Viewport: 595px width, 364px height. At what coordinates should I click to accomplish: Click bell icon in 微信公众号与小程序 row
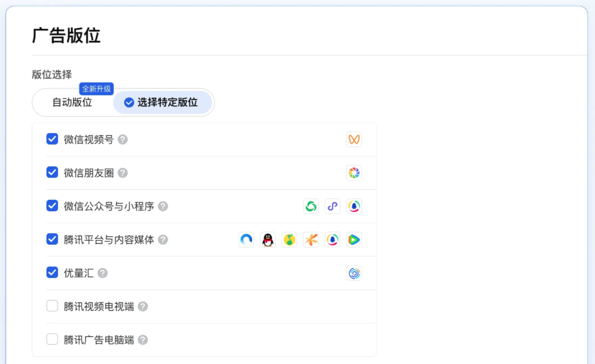(x=354, y=206)
